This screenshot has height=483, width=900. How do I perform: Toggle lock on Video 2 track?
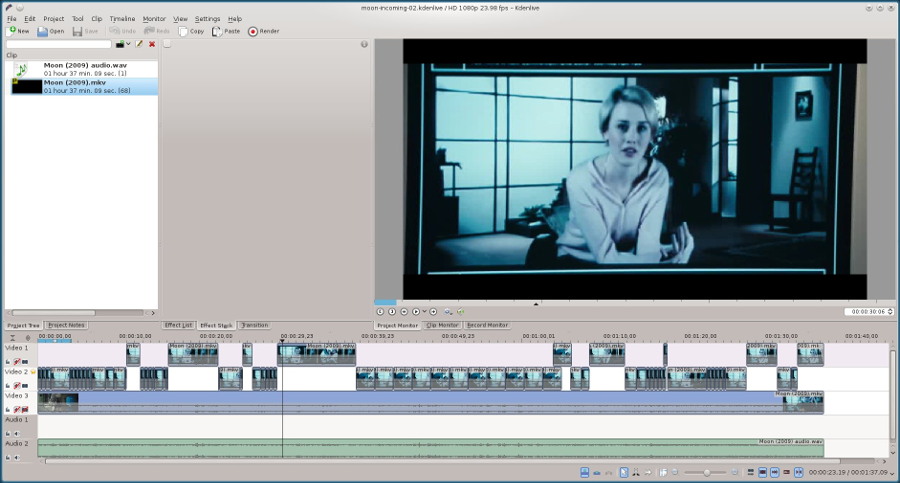click(x=8, y=386)
